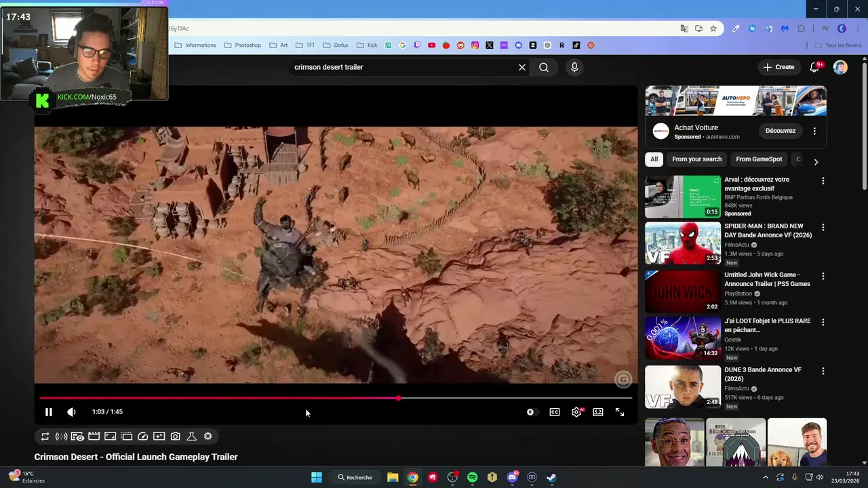Open "J'ai LOOT l'objet le PLUS RARE" video

click(768, 325)
